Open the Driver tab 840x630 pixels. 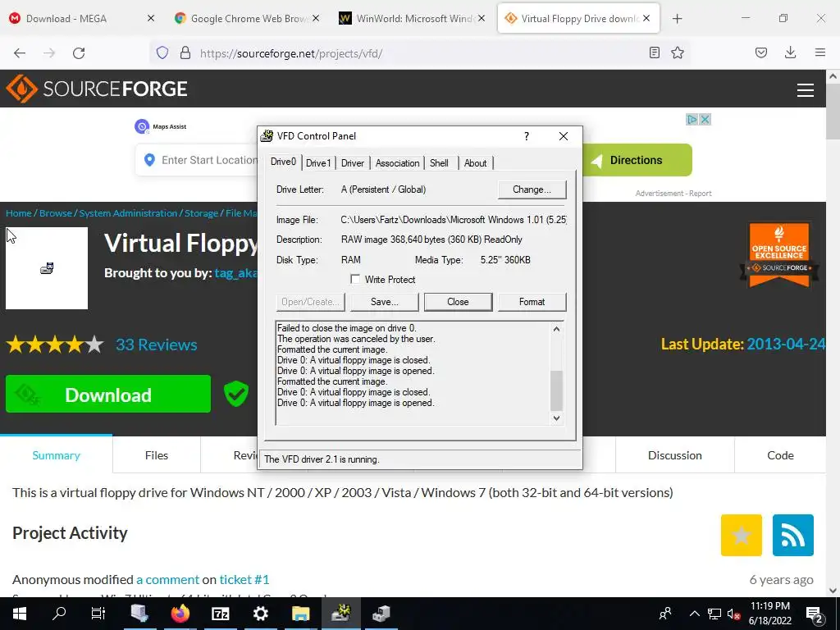tap(353, 163)
